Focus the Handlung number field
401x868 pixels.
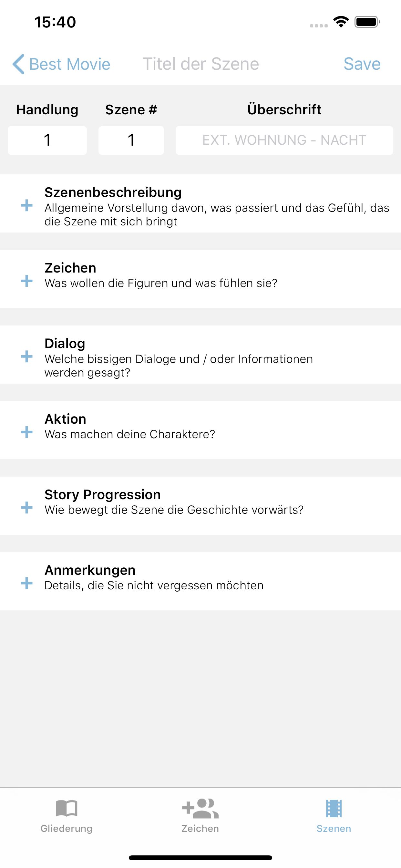[47, 140]
